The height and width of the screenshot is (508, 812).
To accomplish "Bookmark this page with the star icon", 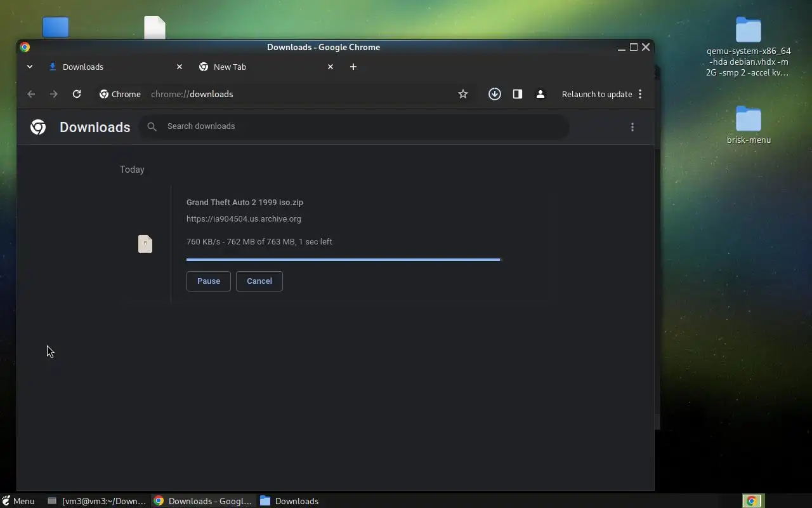I will click(x=463, y=94).
